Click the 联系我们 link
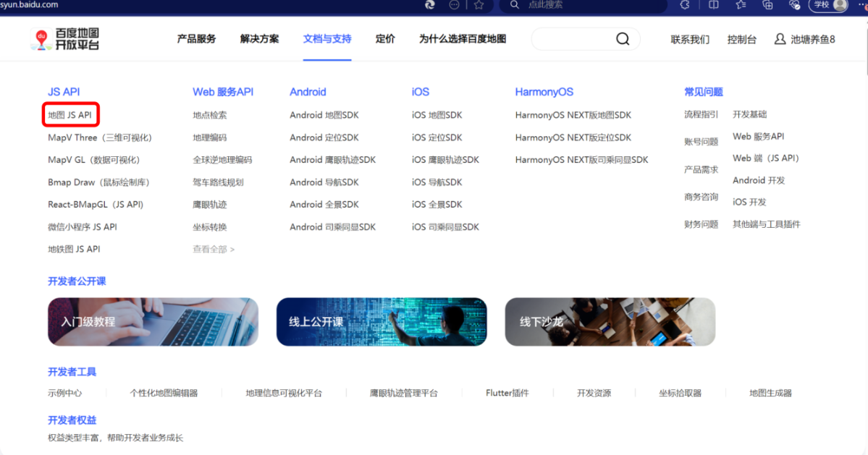 tap(690, 39)
